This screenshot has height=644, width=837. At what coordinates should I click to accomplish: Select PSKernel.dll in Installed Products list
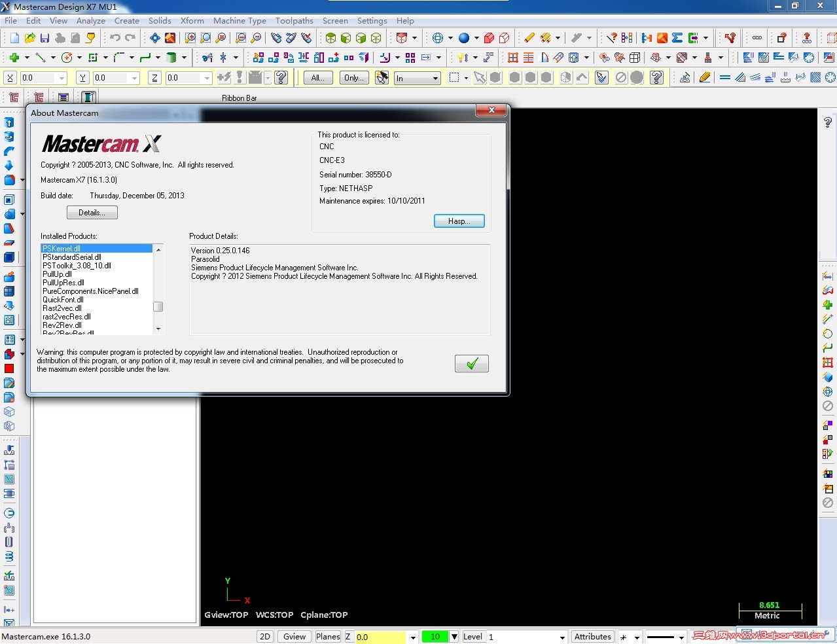[97, 249]
